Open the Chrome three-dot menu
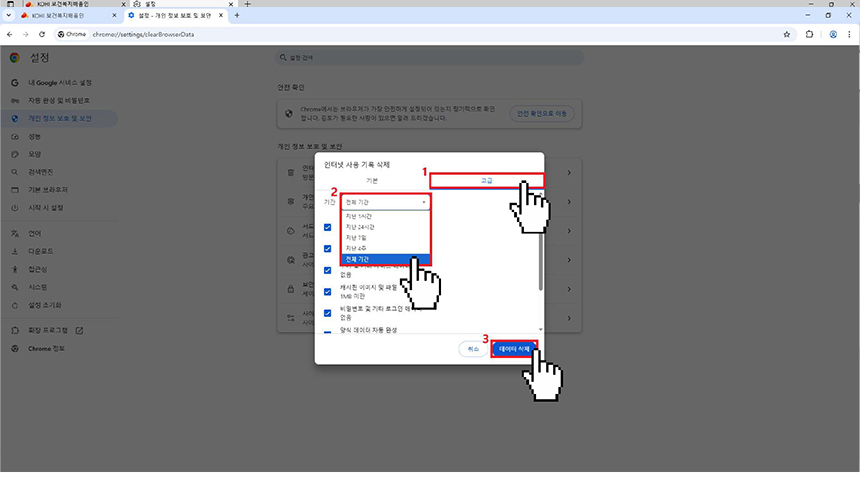This screenshot has height=480, width=860. [849, 34]
